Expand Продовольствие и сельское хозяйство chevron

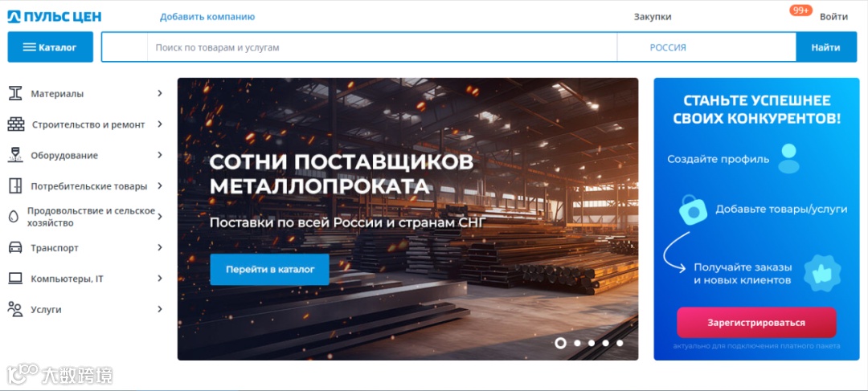tap(159, 217)
